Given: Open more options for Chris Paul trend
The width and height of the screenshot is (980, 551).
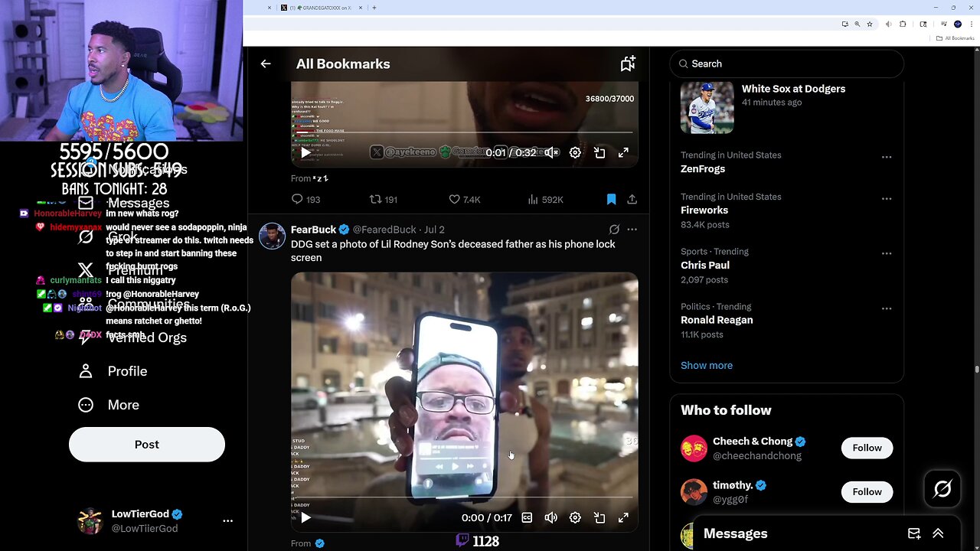Looking at the screenshot, I should tap(887, 253).
